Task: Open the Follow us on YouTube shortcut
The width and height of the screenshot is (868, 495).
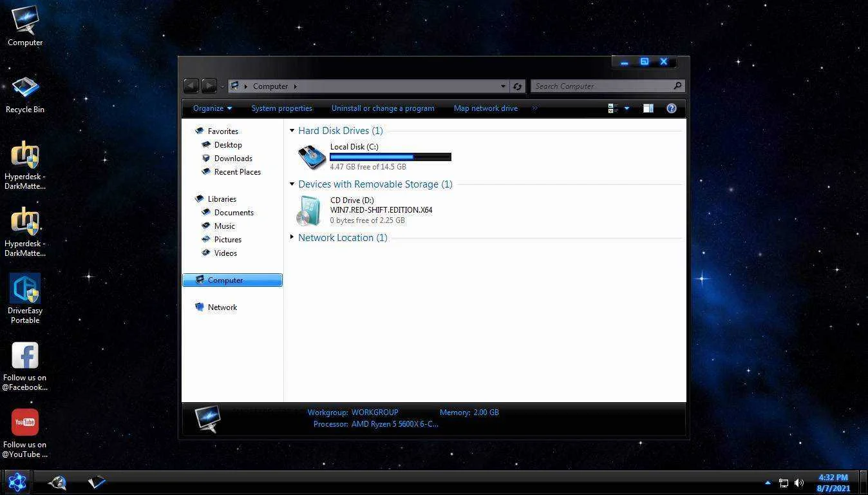Action: pos(25,433)
